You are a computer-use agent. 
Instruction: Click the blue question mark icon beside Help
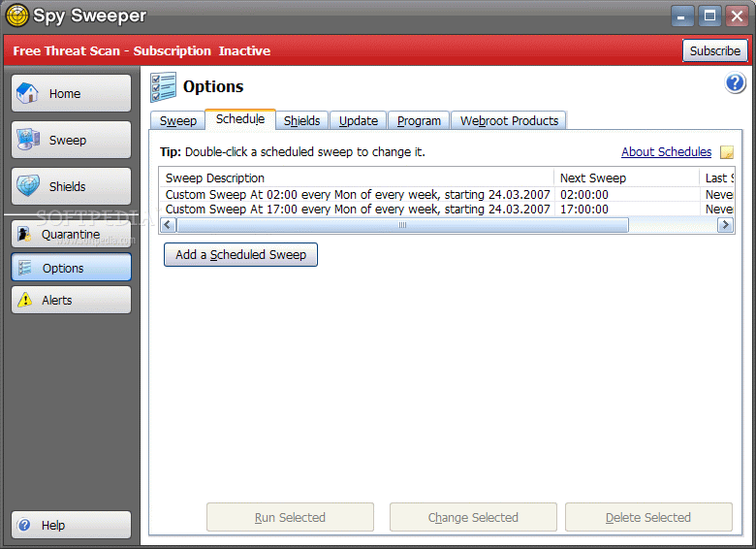tap(24, 525)
